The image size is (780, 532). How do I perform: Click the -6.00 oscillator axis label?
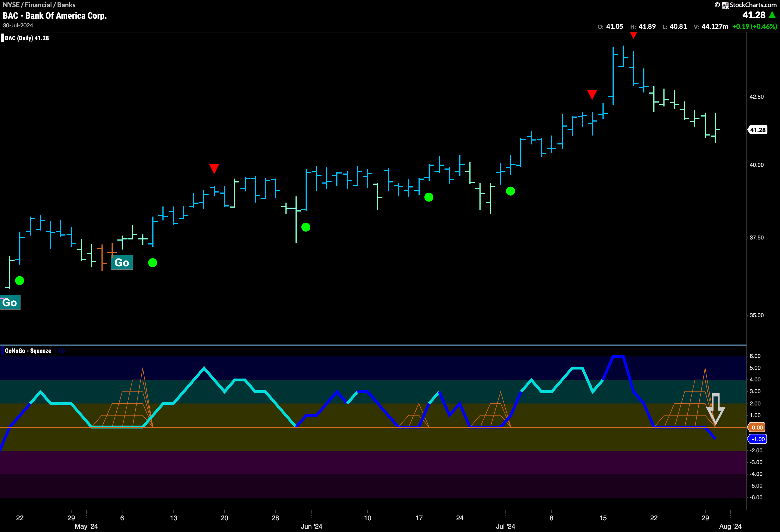point(756,497)
